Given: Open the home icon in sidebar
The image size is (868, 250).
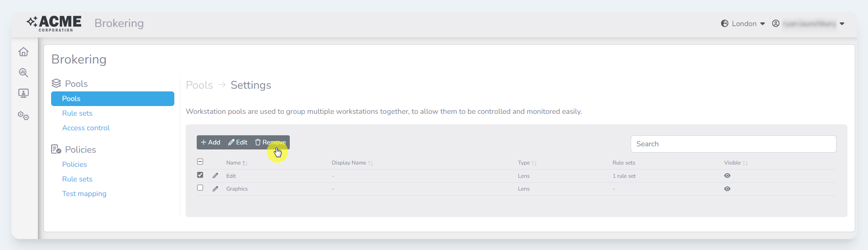Looking at the screenshot, I should click(x=23, y=52).
